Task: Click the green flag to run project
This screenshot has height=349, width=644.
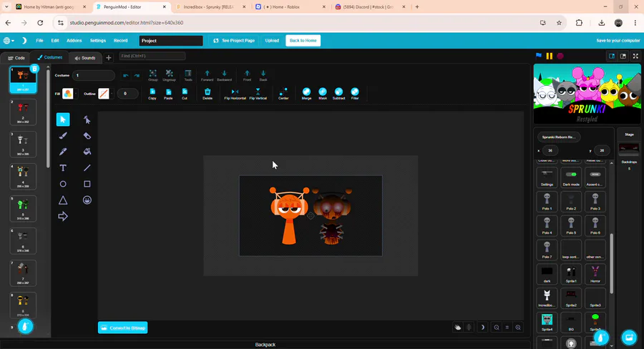Action: (x=539, y=56)
